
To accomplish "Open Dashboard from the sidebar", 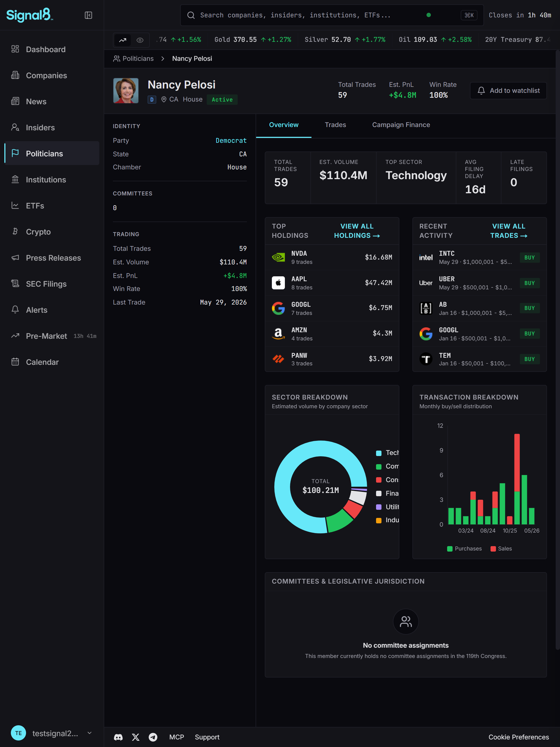I will [x=52, y=49].
